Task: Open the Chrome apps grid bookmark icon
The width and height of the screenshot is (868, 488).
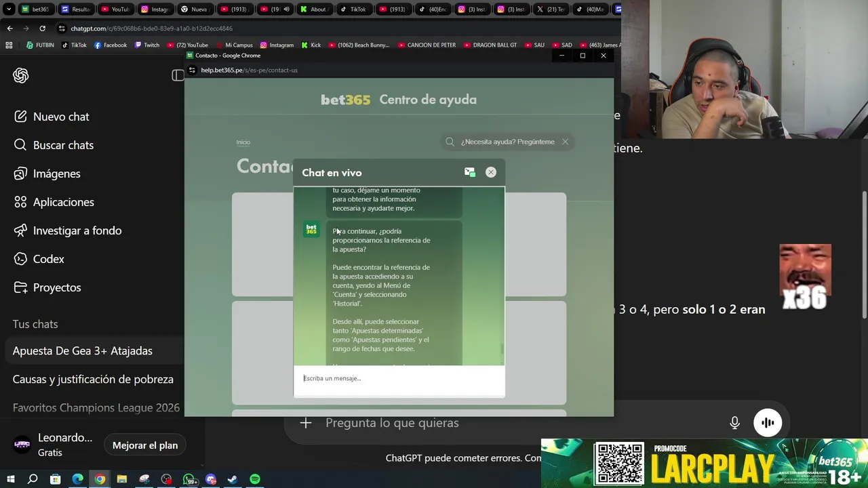Action: [9, 45]
